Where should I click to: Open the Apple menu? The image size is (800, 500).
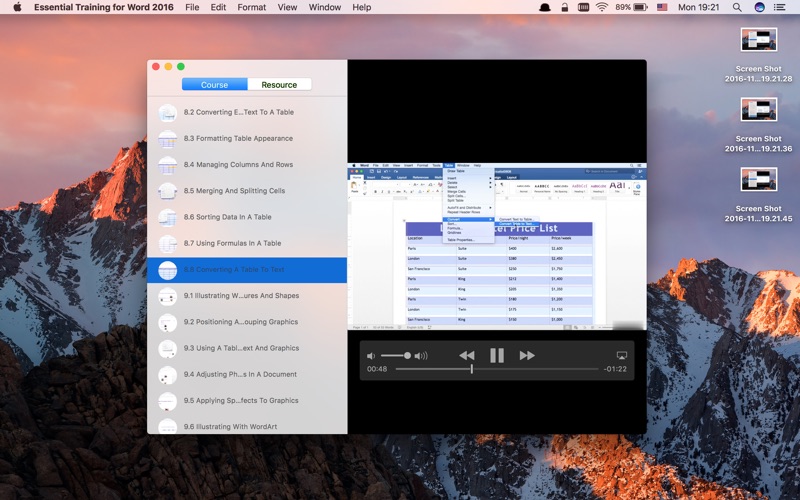(17, 7)
